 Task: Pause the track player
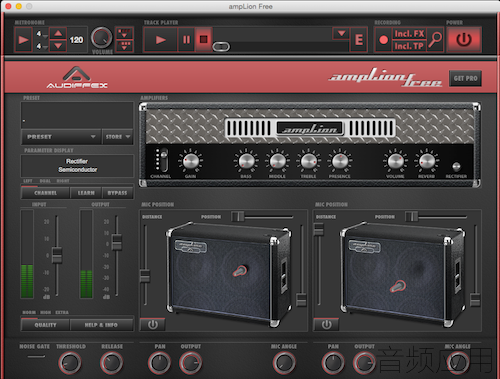(186, 40)
